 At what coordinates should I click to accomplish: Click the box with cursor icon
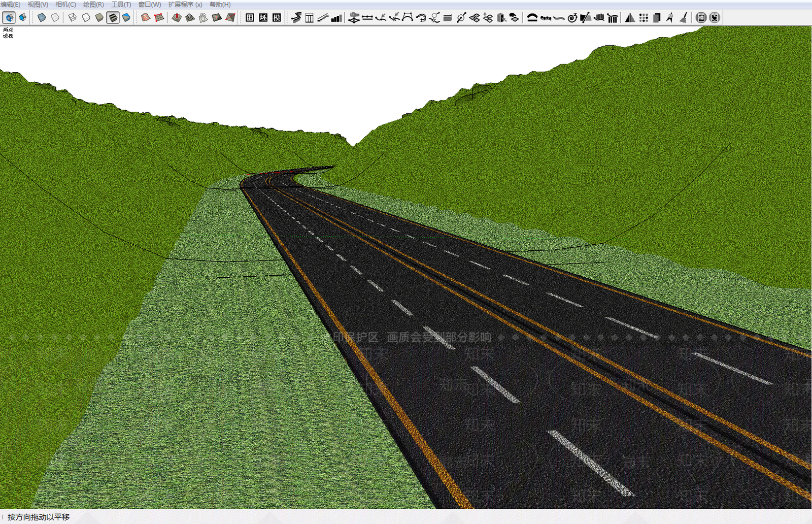[x=501, y=18]
